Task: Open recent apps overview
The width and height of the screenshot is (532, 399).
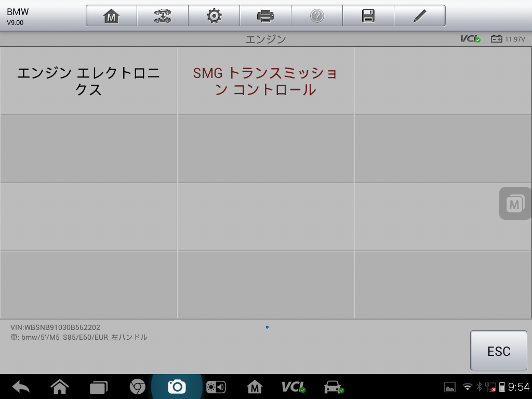Action: tap(99, 388)
